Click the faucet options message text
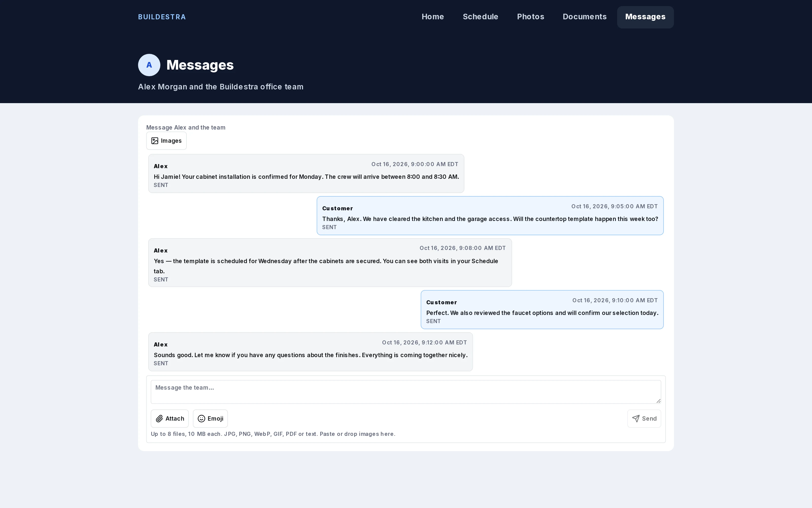This screenshot has width=812, height=508. click(542, 313)
